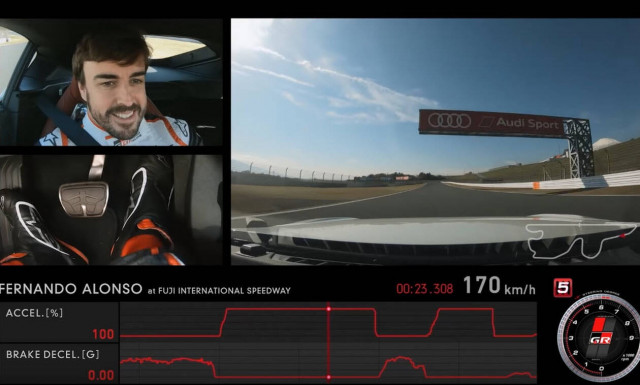
Task: Click the lap timer 00:23.308
Action: click(x=424, y=289)
